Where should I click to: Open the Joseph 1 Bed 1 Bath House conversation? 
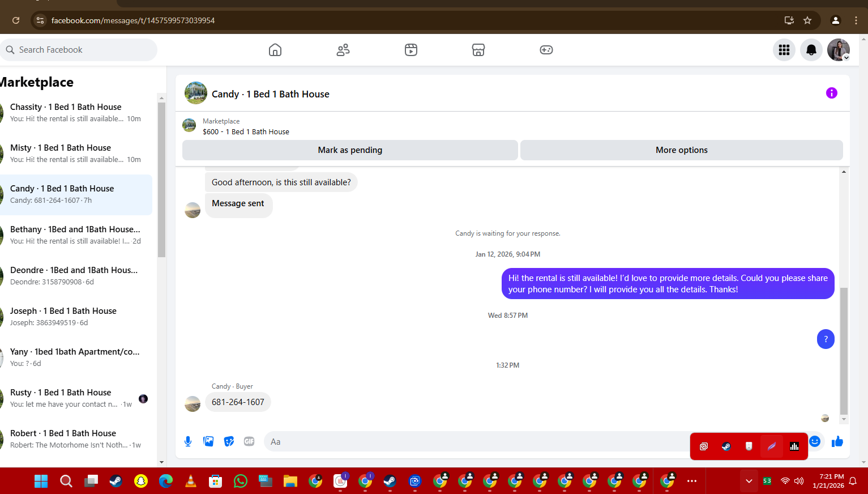pos(76,317)
